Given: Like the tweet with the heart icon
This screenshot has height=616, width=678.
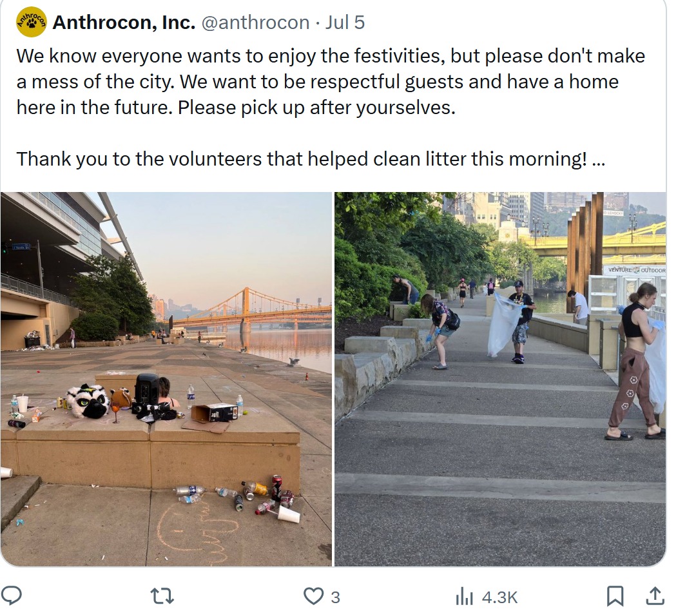Looking at the screenshot, I should [x=313, y=597].
